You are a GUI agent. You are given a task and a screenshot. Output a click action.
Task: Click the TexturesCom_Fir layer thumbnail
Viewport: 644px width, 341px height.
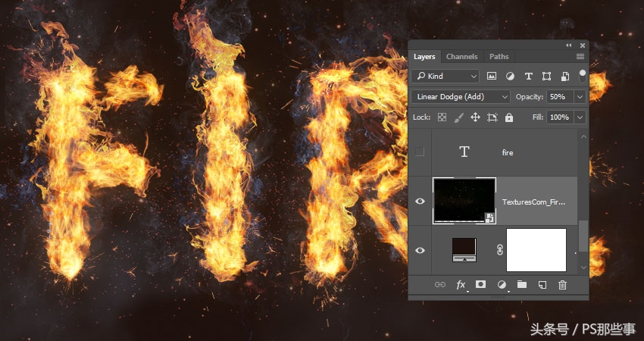(x=464, y=201)
